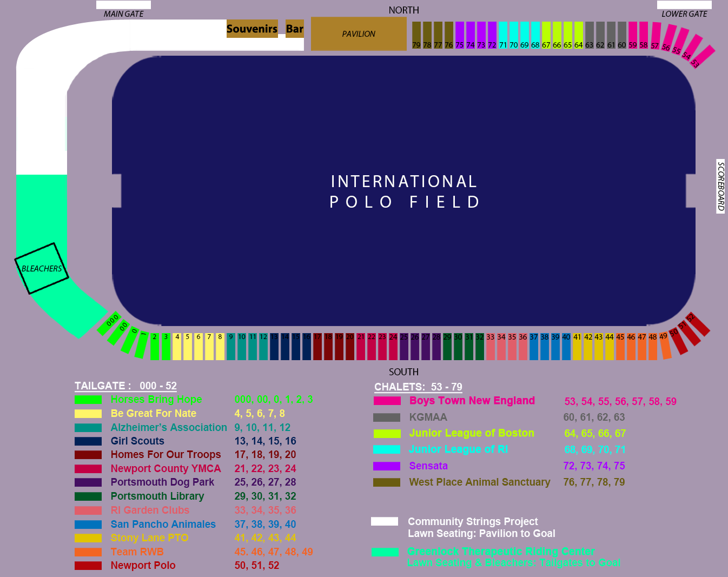Click the yellow Be Great For Nate swatch
This screenshot has width=728, height=577.
(88, 414)
